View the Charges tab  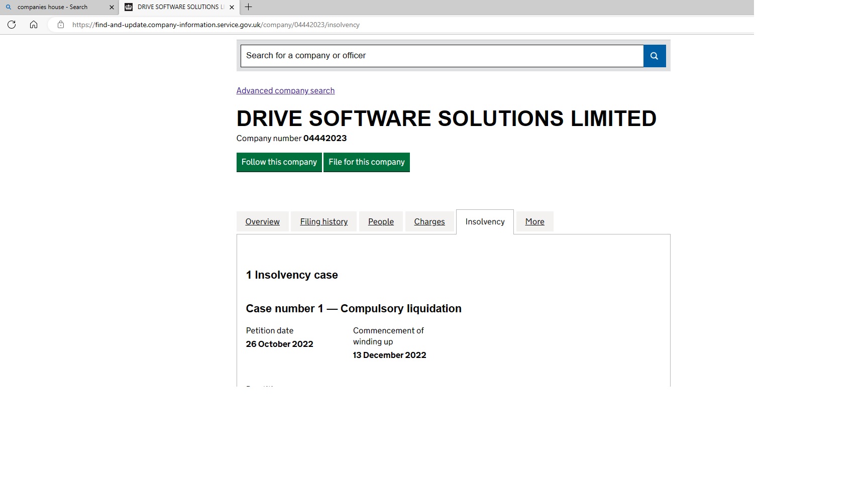click(429, 221)
